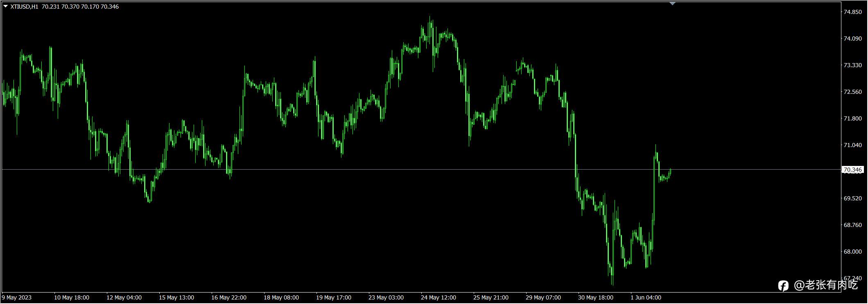Screen dimensions: 868x304
Task: Click the gray chart shift marker triangle
Action: click(x=672, y=4)
